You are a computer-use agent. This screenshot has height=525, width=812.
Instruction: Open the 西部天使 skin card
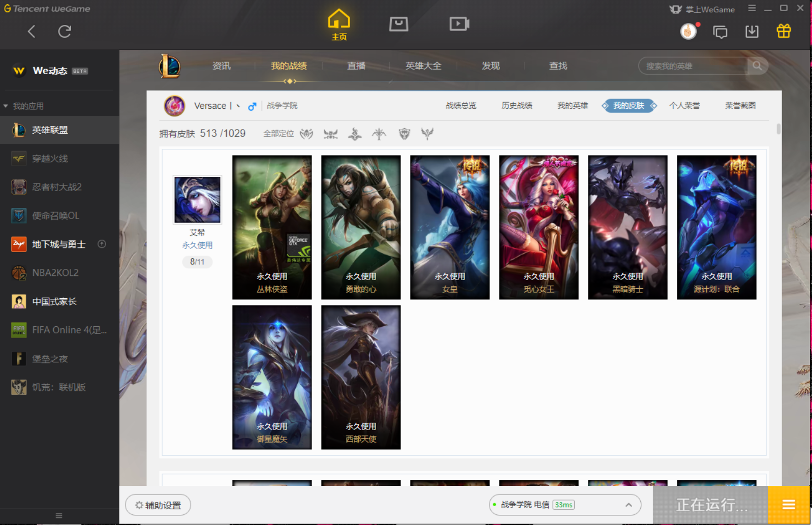pyautogui.click(x=361, y=377)
